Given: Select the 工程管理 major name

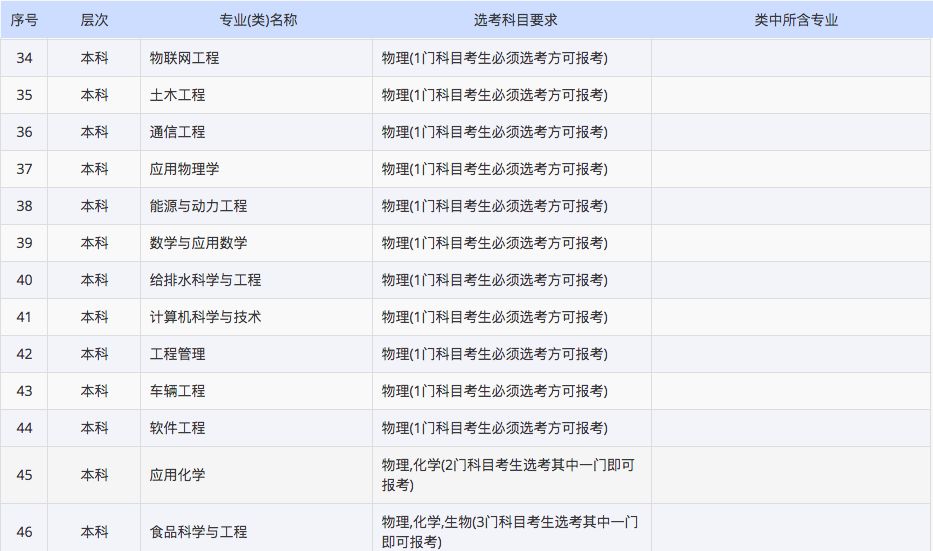Looking at the screenshot, I should [177, 354].
